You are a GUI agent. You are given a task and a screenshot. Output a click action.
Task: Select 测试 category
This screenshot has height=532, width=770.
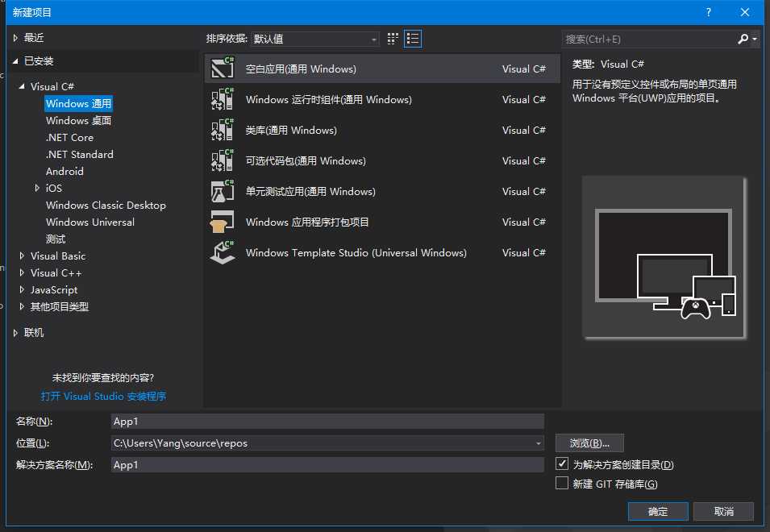click(x=56, y=239)
